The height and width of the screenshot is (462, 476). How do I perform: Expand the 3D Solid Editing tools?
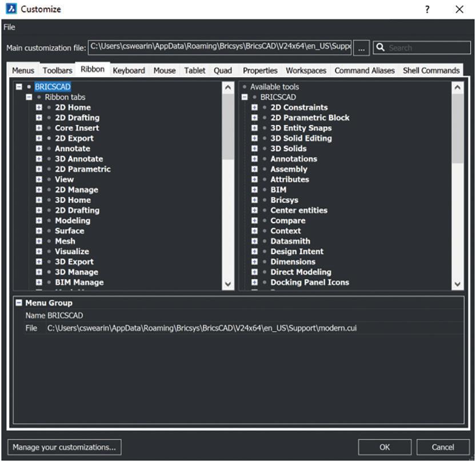tap(254, 138)
